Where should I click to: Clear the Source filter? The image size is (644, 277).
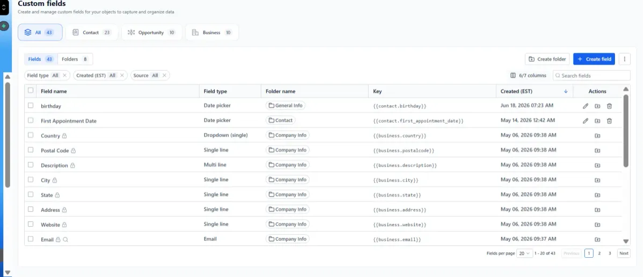click(x=164, y=76)
